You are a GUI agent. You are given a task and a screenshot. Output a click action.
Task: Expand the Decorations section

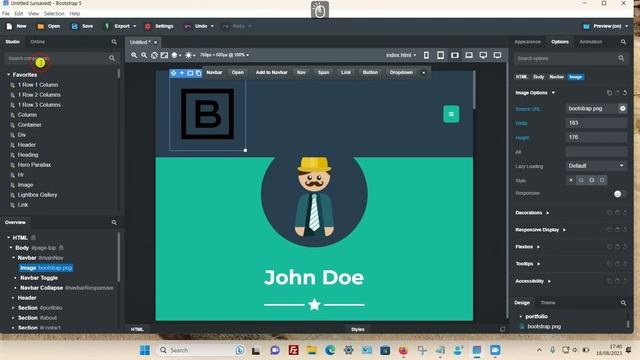pos(532,213)
